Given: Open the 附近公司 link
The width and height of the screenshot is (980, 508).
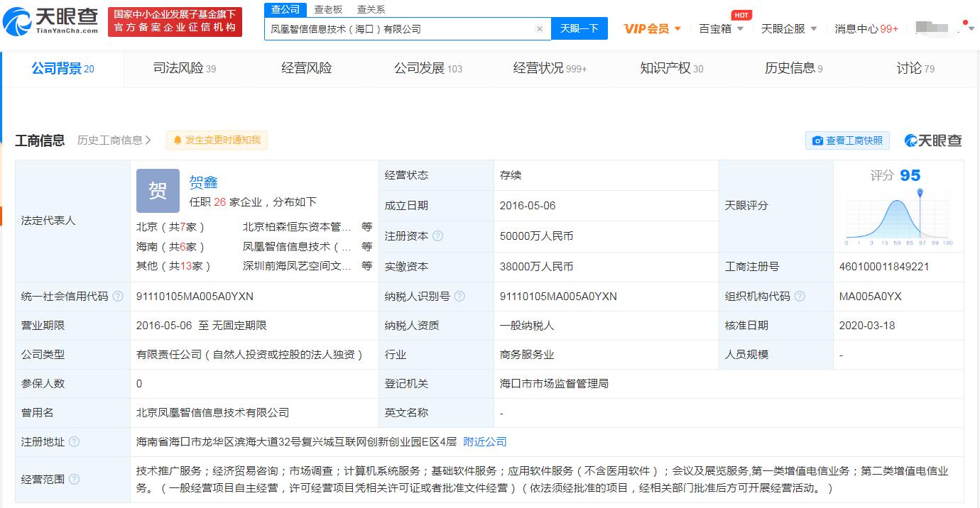Looking at the screenshot, I should tap(485, 442).
